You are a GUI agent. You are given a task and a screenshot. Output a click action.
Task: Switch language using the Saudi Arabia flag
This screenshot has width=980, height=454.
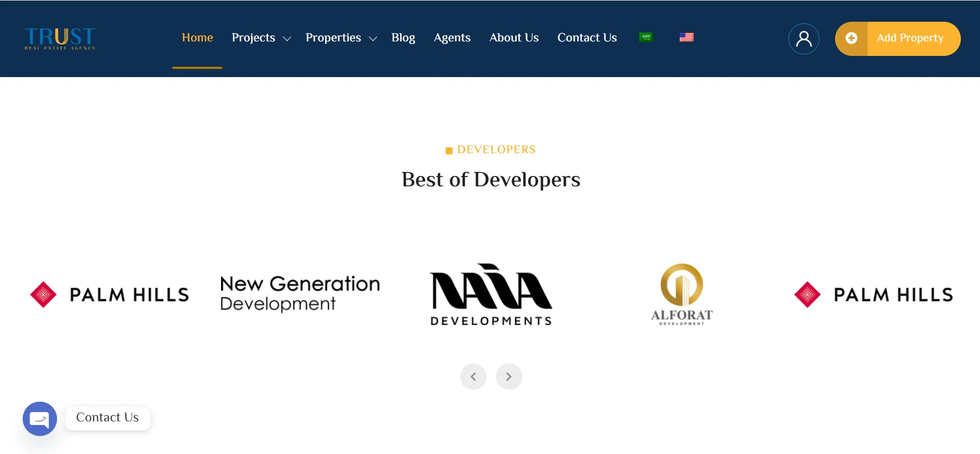point(646,37)
